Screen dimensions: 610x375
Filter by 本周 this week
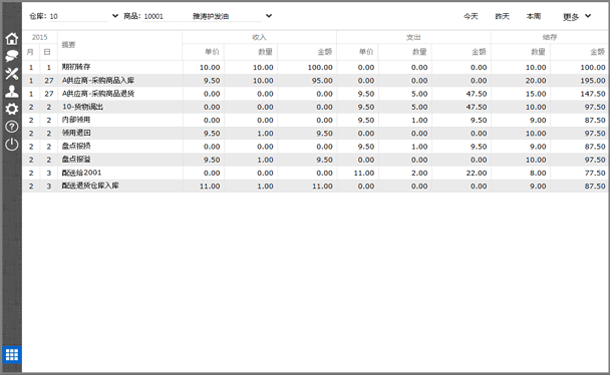(534, 16)
